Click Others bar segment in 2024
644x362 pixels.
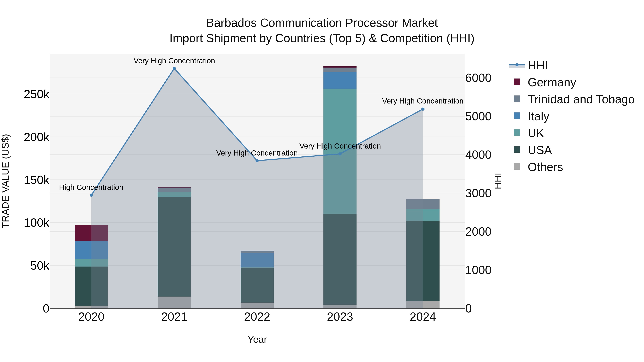423,305
